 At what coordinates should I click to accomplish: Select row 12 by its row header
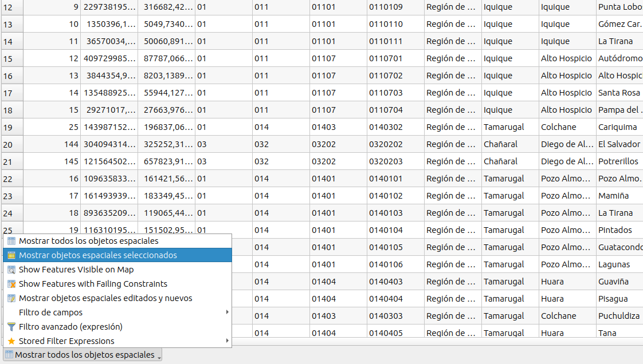point(11,7)
